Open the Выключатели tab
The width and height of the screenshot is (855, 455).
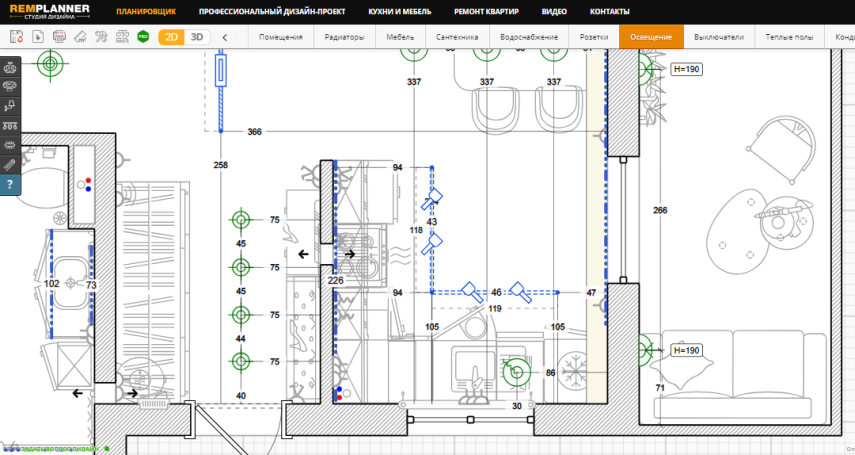719,37
